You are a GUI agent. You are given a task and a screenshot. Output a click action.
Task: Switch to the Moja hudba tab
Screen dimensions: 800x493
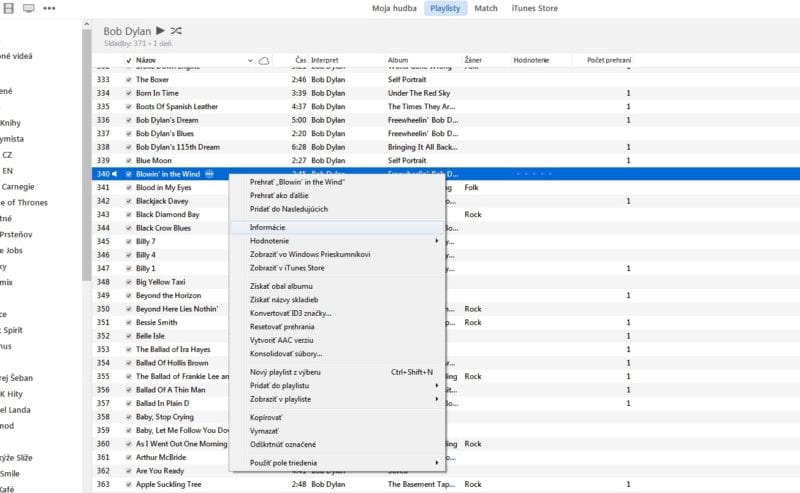394,8
